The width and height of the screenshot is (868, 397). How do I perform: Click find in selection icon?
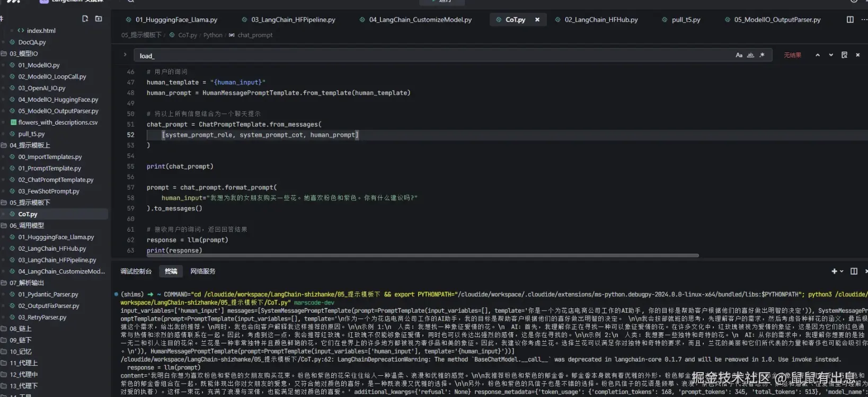tap(844, 55)
